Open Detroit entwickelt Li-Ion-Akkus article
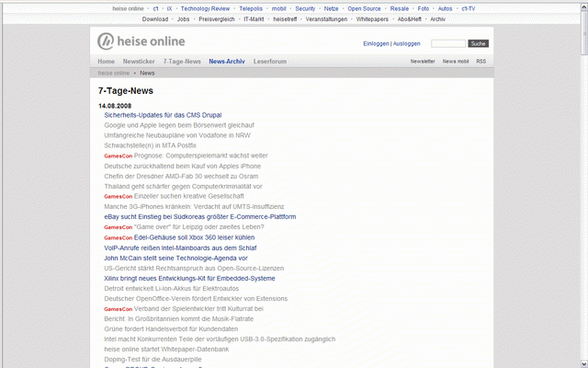Image resolution: width=588 pixels, height=368 pixels. pos(172,288)
